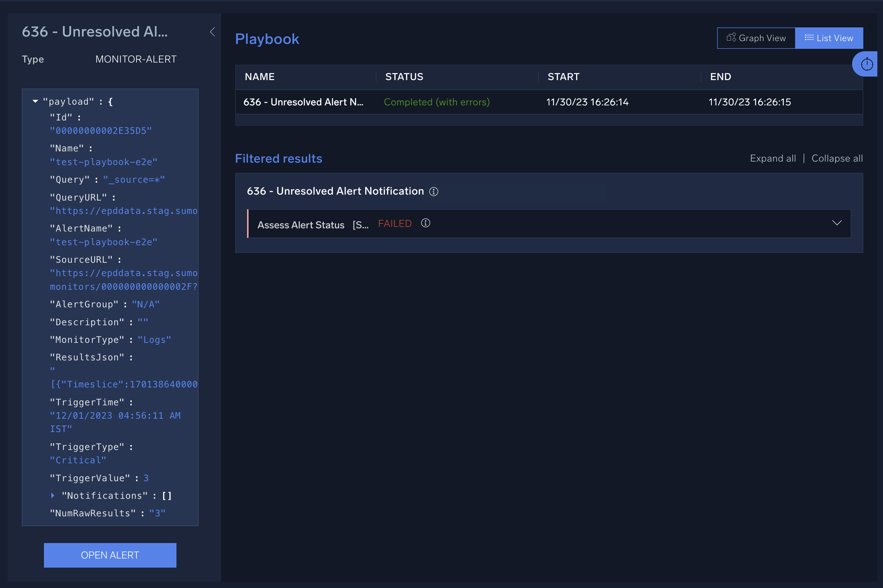Click the STATUS column header
This screenshot has height=588, width=883.
click(404, 77)
